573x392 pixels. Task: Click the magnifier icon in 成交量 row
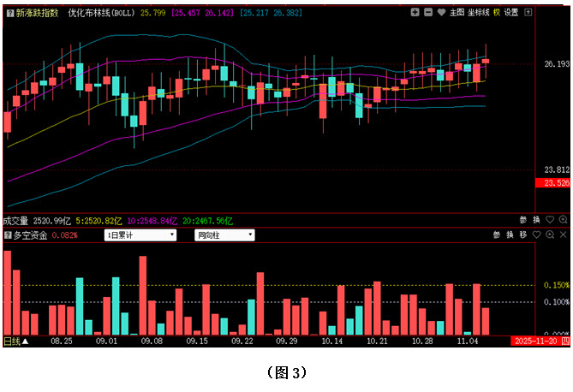pyautogui.click(x=564, y=220)
